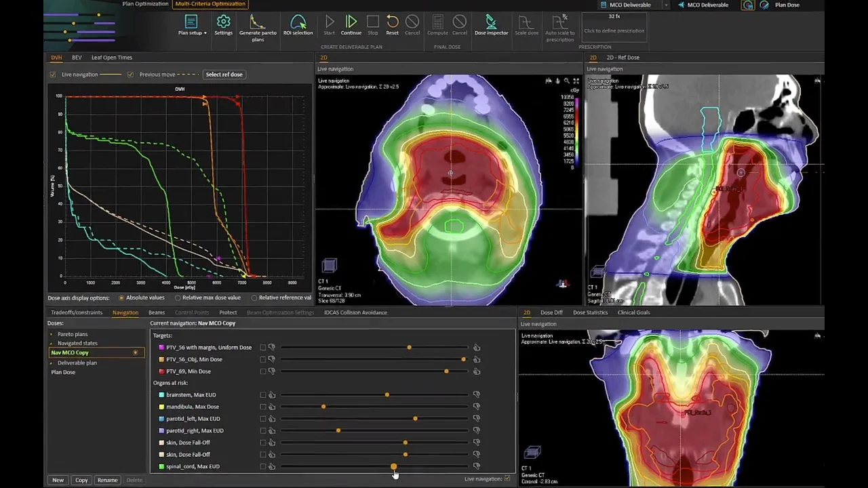Image resolution: width=868 pixels, height=488 pixels.
Task: Click right-end thumb icon for brainstem row
Action: point(477,395)
